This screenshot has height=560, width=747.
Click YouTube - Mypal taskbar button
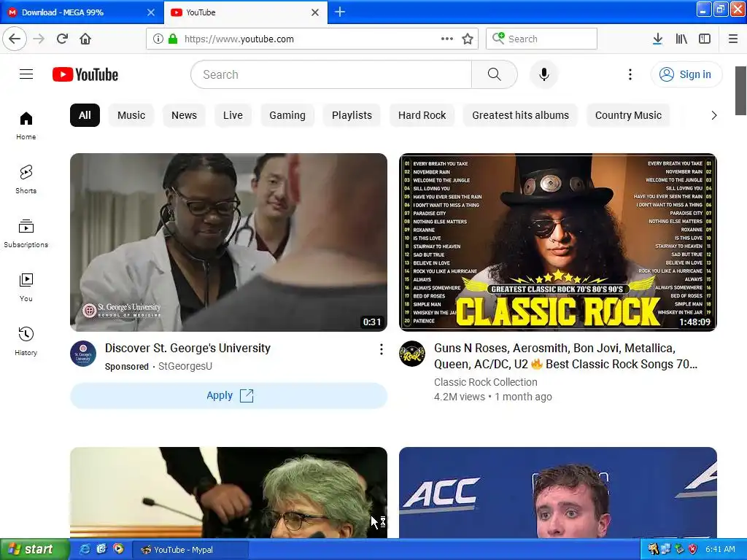coord(190,550)
